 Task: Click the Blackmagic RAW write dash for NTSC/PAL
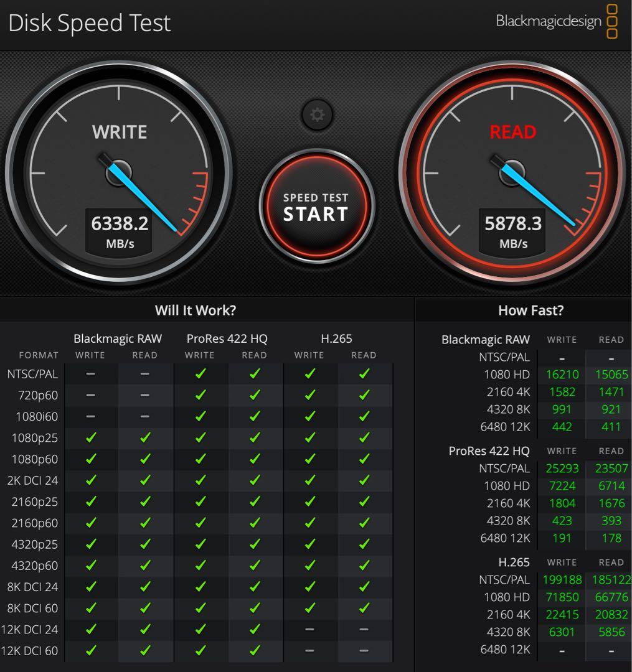(91, 374)
